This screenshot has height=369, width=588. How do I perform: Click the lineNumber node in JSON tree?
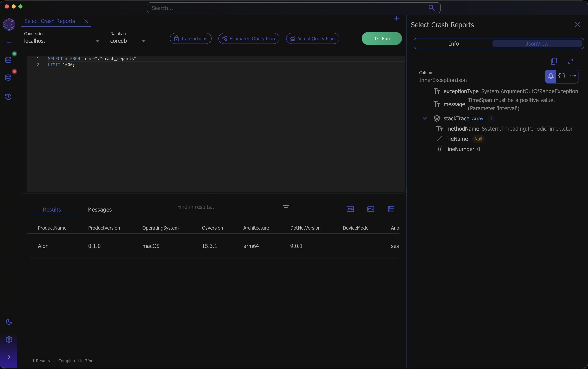458,149
